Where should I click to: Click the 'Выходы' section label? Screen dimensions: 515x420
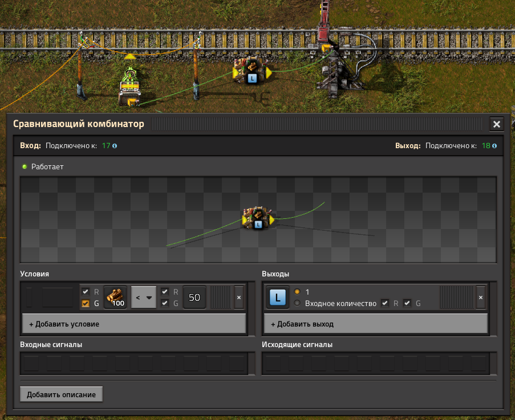tap(275, 274)
